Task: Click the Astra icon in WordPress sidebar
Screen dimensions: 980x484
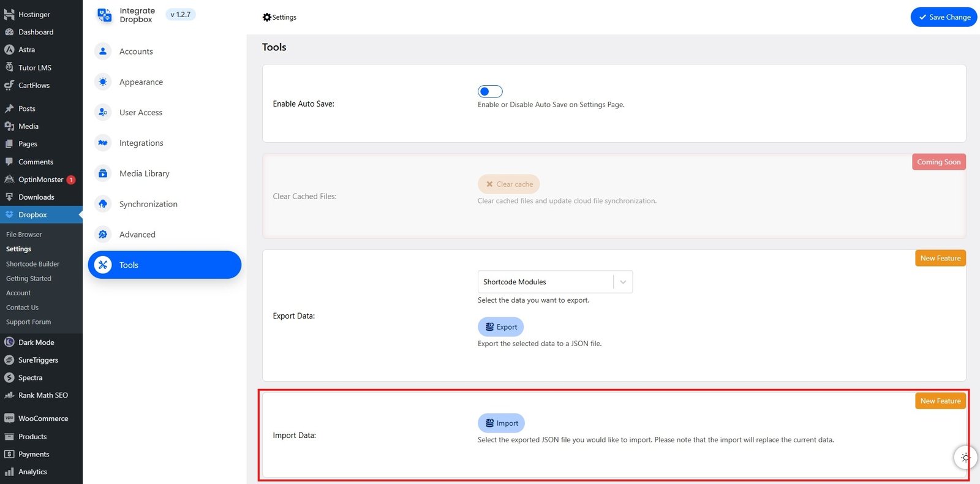Action: tap(9, 50)
